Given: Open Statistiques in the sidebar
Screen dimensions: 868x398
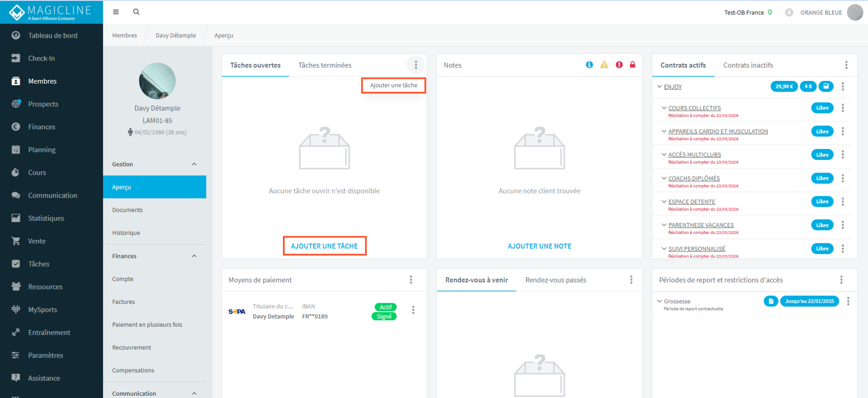Looking at the screenshot, I should (x=51, y=218).
